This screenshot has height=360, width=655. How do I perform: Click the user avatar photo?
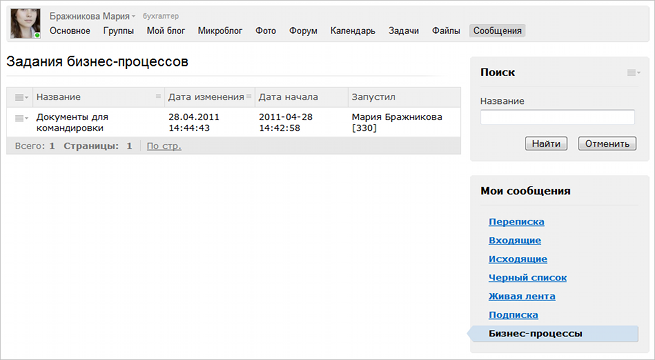[x=25, y=24]
